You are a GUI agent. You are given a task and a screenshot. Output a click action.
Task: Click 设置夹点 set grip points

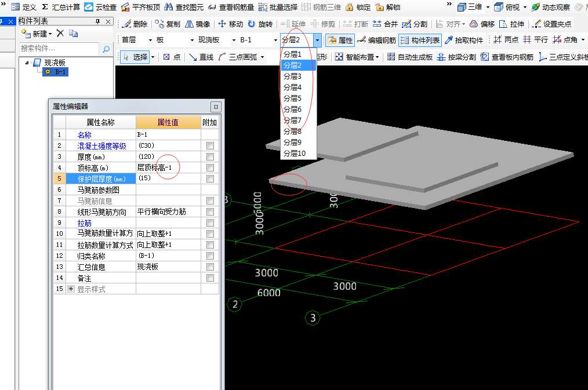(551, 24)
